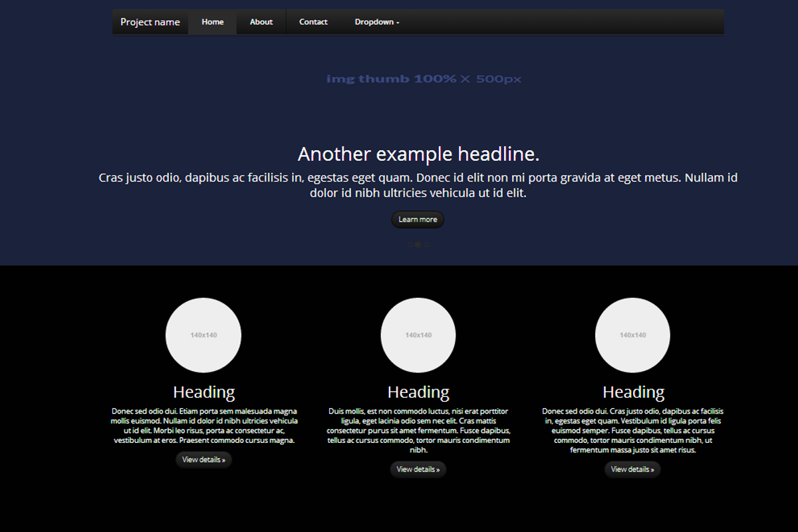
Task: Click the leftmost 140x140 circle placeholder
Action: (x=203, y=335)
